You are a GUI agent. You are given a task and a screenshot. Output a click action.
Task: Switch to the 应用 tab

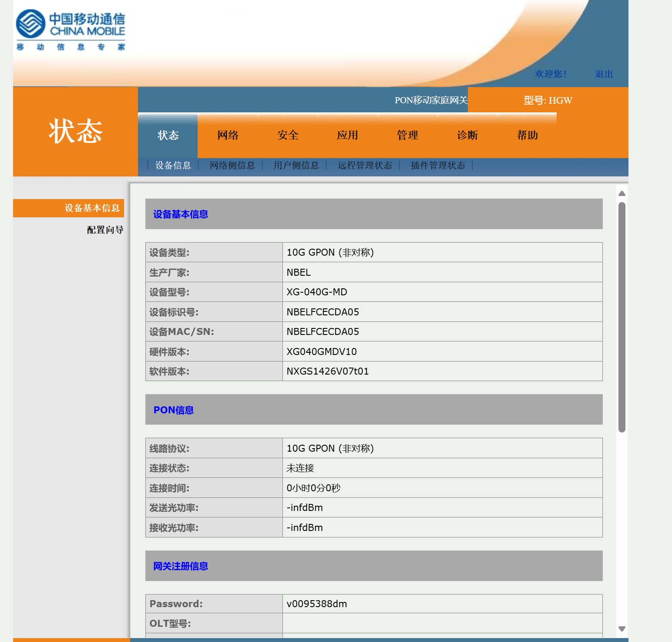coord(348,135)
